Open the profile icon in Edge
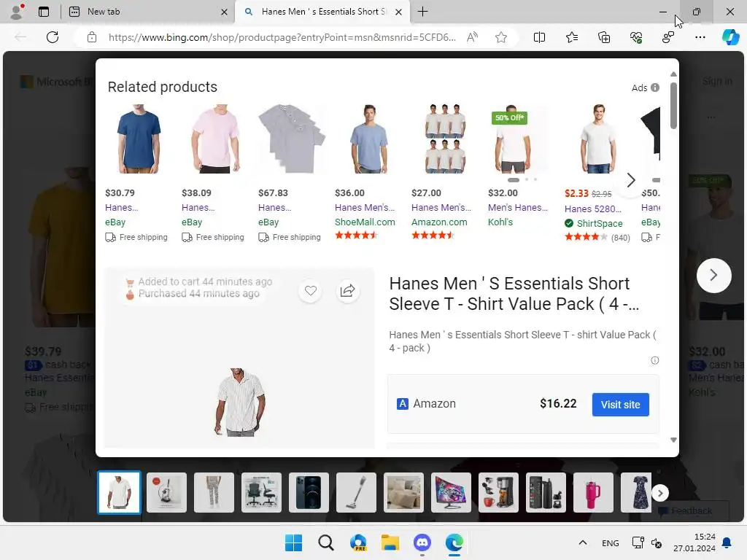The height and width of the screenshot is (560, 747). pyautogui.click(x=18, y=12)
